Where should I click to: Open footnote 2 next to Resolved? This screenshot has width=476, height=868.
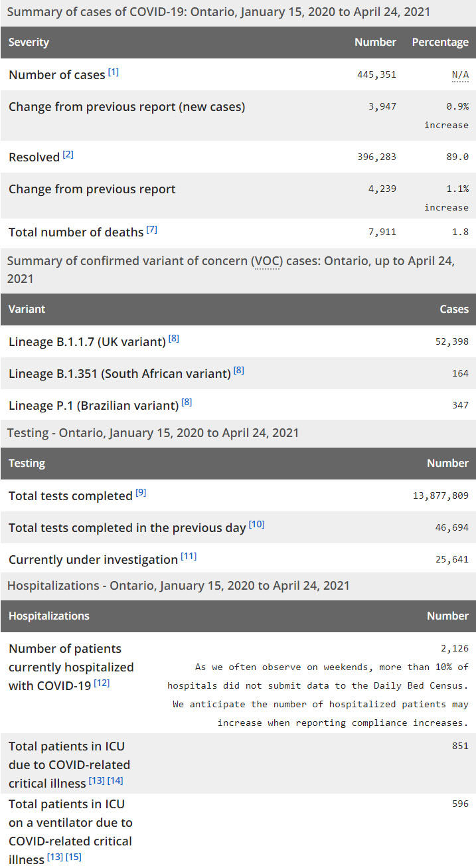(68, 155)
